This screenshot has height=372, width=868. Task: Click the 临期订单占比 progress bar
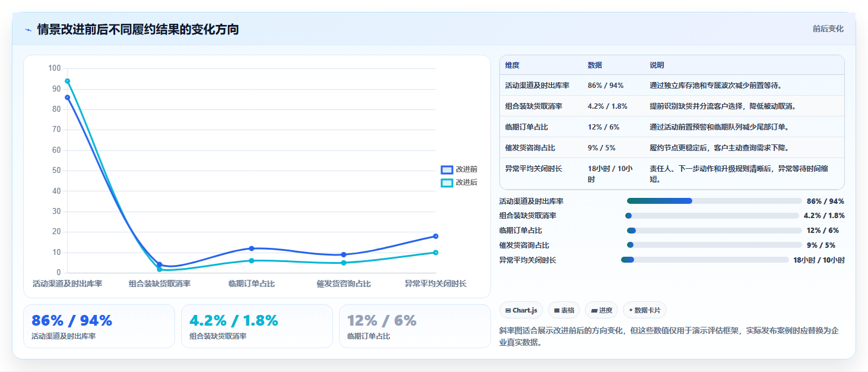coord(714,231)
